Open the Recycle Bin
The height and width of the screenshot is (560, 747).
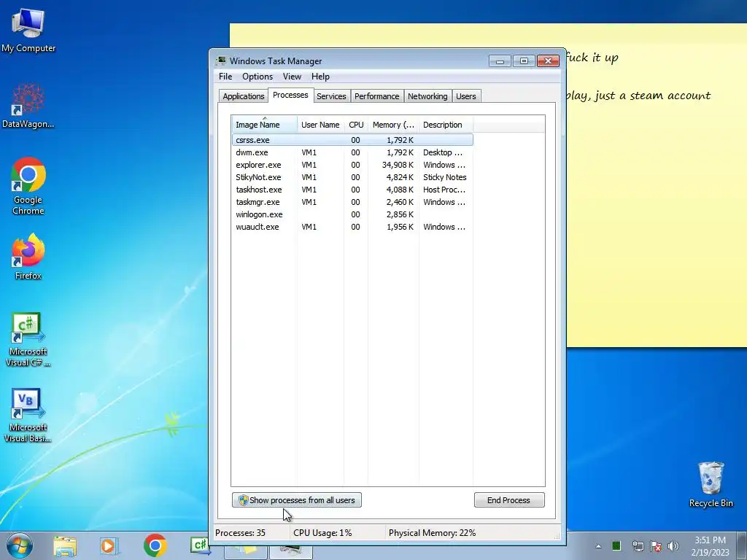711,484
